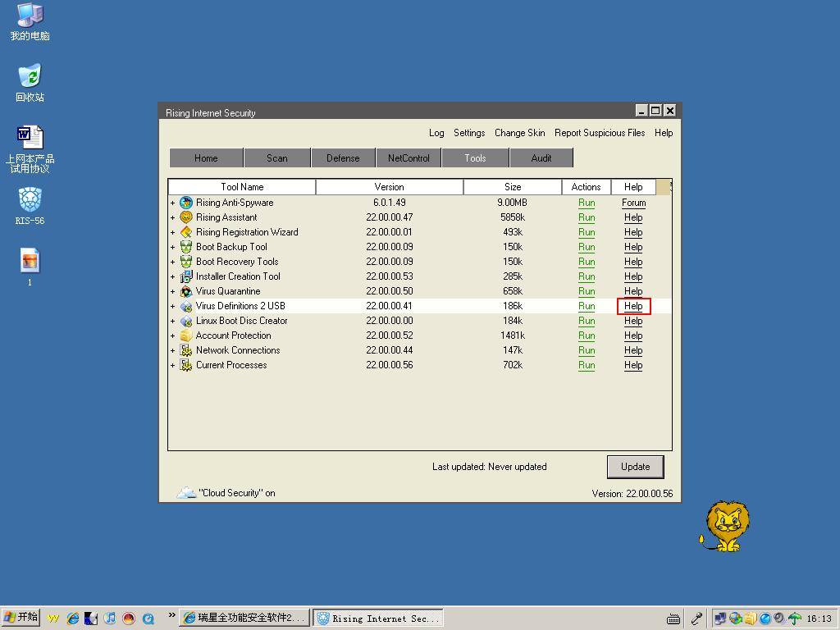Select the My Computer desktop icon
840x630 pixels.
coord(30,21)
